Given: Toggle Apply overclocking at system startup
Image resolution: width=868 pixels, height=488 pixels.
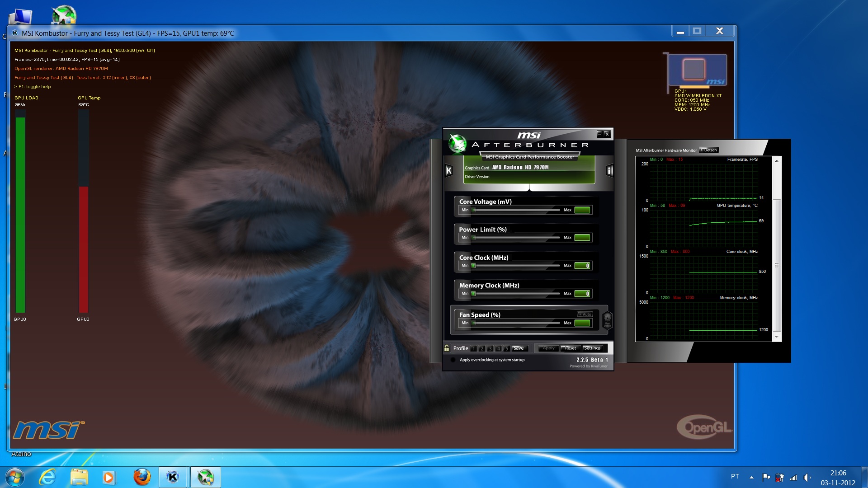Looking at the screenshot, I should (453, 360).
